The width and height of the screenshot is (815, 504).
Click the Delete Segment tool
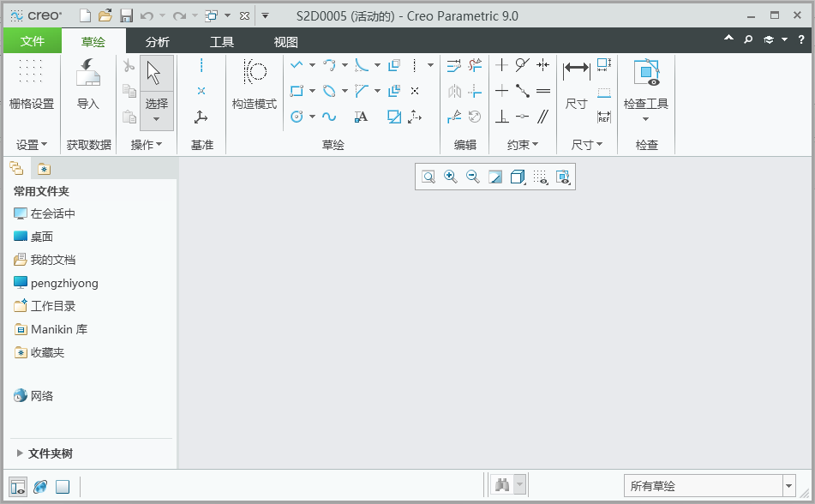point(475,65)
